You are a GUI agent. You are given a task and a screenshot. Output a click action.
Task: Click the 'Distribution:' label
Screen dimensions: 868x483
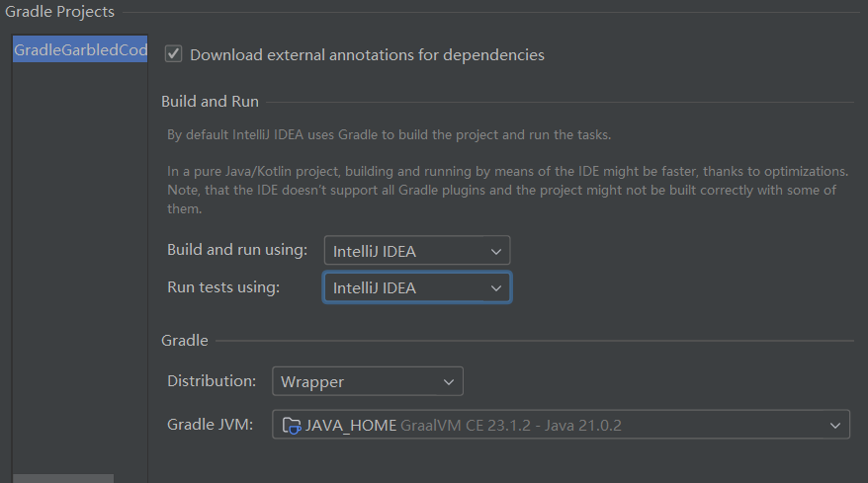pyautogui.click(x=213, y=381)
